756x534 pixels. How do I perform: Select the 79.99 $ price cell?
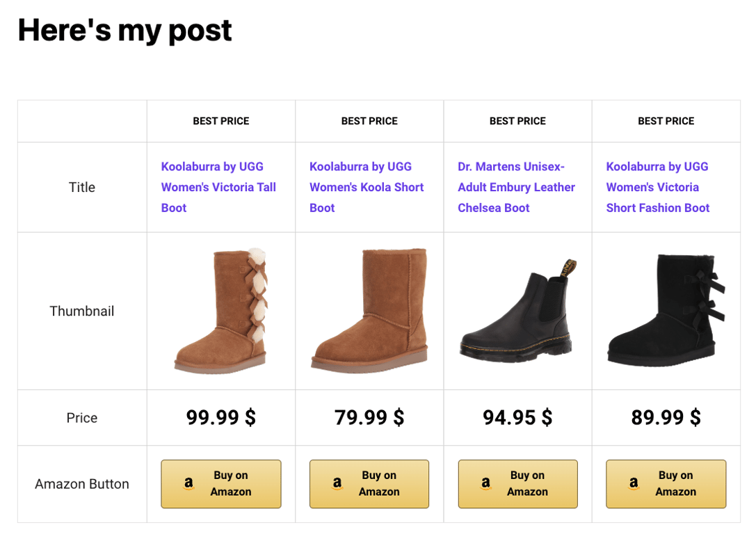tap(369, 417)
